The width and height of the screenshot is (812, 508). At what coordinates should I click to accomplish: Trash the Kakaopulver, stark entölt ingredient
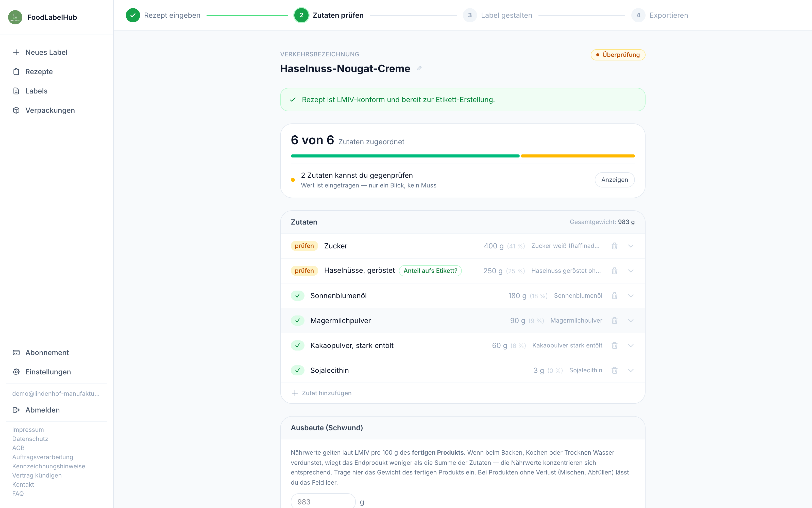point(614,345)
